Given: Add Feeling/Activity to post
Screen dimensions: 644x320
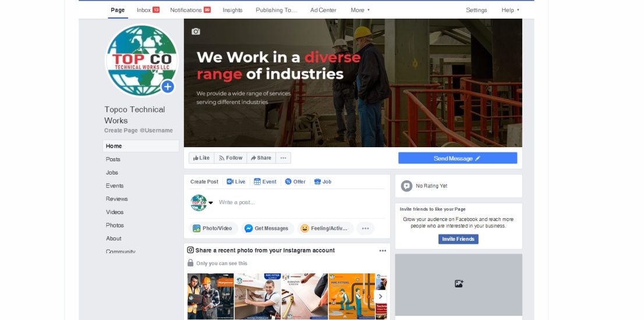Looking at the screenshot, I should click(x=325, y=229).
